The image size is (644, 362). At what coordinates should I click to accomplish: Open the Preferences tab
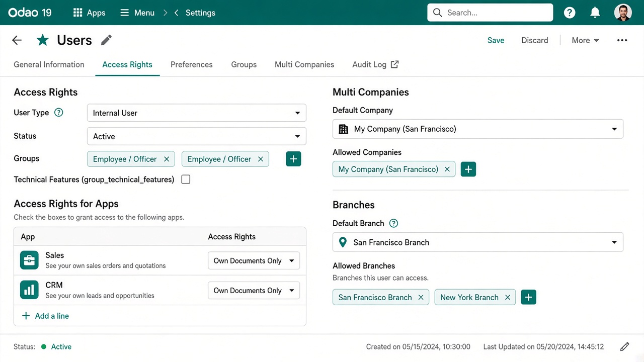tap(192, 64)
